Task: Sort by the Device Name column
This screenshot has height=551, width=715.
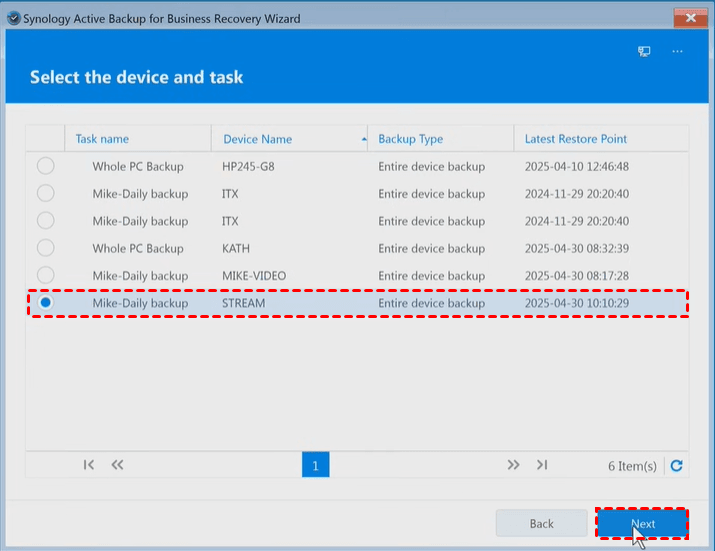Action: point(258,139)
